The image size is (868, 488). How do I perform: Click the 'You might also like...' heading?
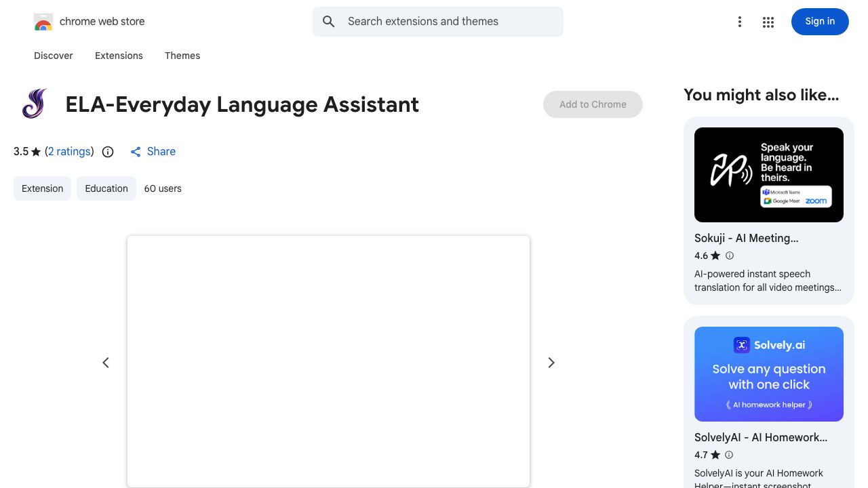click(762, 95)
